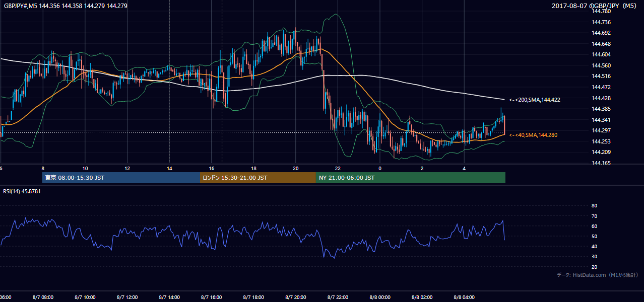Click the RSI 30 level label

[x=594, y=257]
